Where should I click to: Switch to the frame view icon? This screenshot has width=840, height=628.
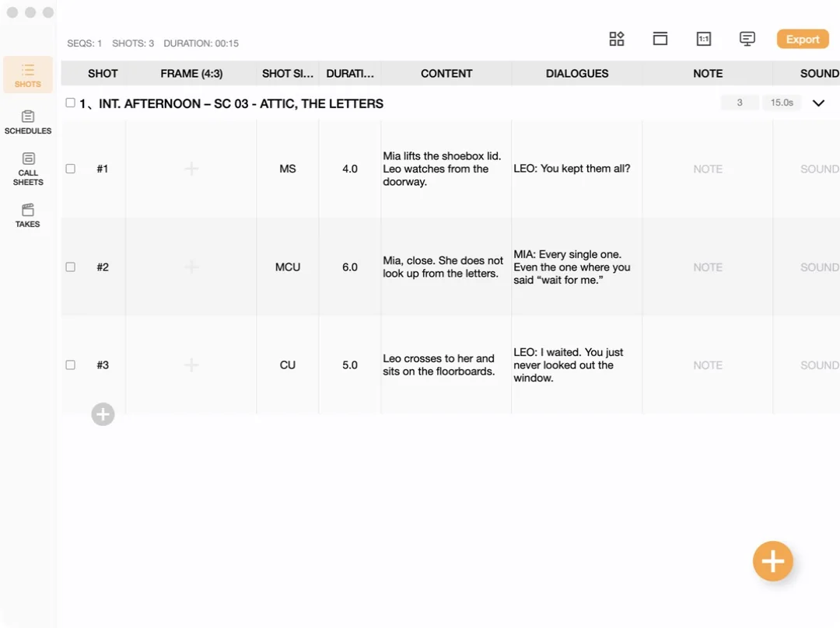(x=660, y=39)
